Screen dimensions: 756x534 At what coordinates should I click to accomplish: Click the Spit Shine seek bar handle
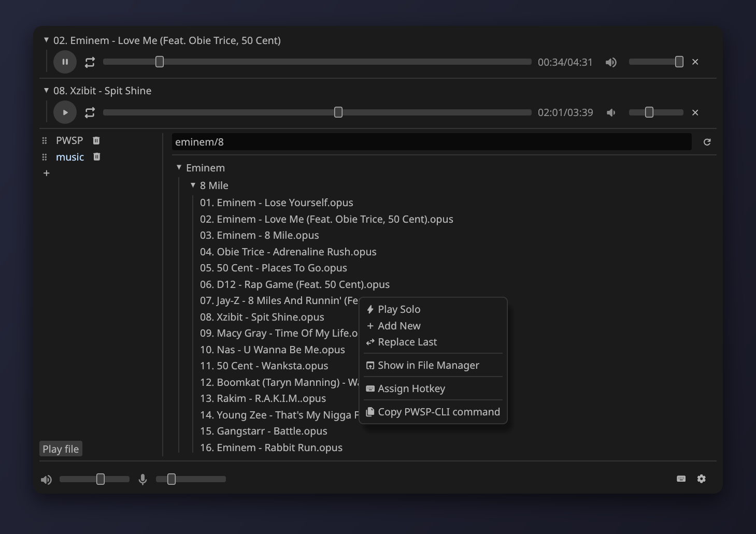point(338,112)
